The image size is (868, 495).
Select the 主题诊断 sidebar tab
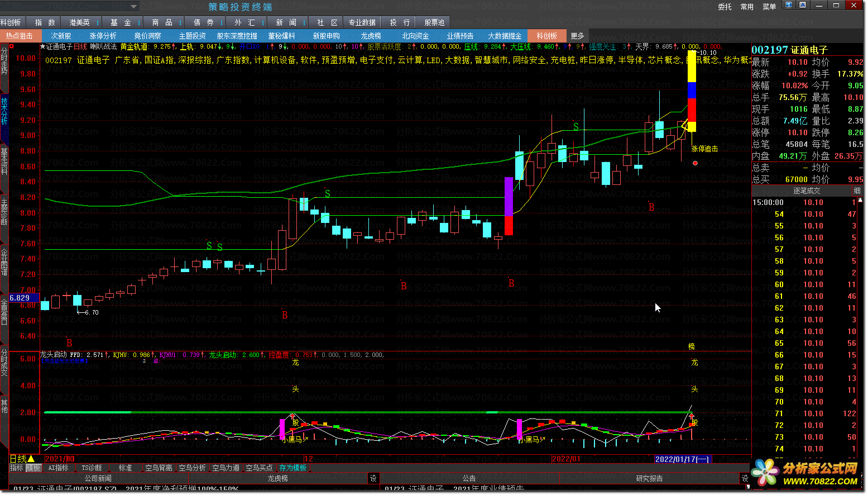point(4,212)
